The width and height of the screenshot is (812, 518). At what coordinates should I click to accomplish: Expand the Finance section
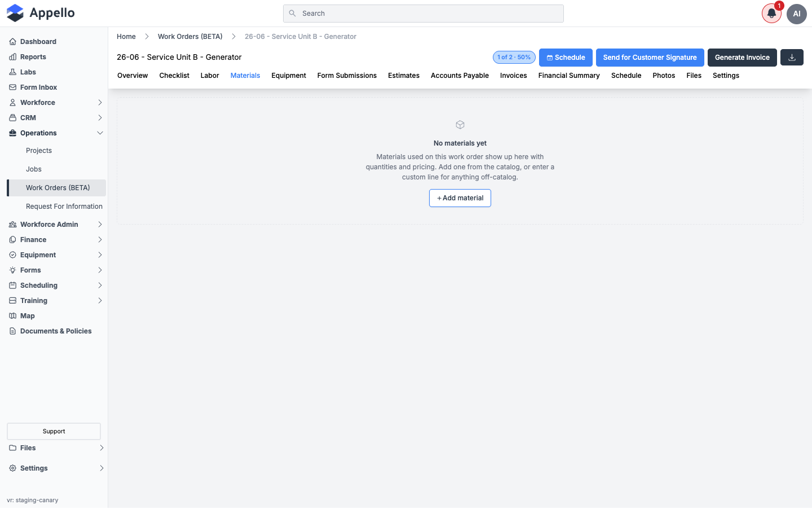[x=56, y=240]
